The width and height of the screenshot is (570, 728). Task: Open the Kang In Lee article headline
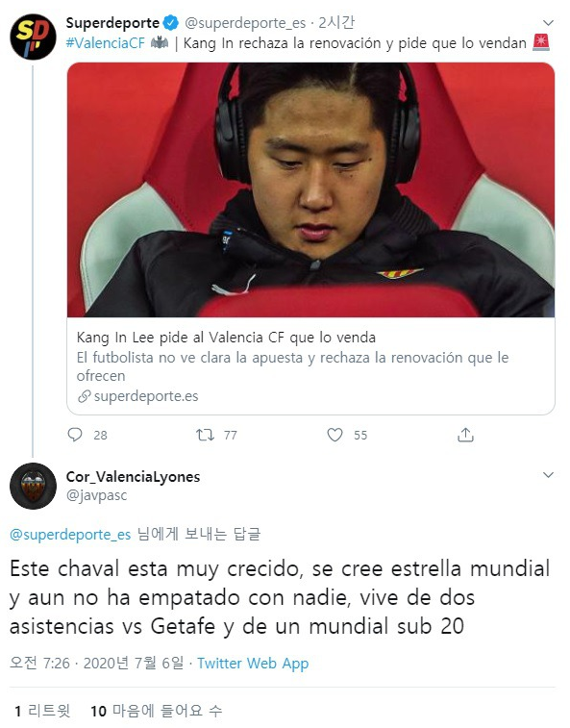[x=226, y=337]
